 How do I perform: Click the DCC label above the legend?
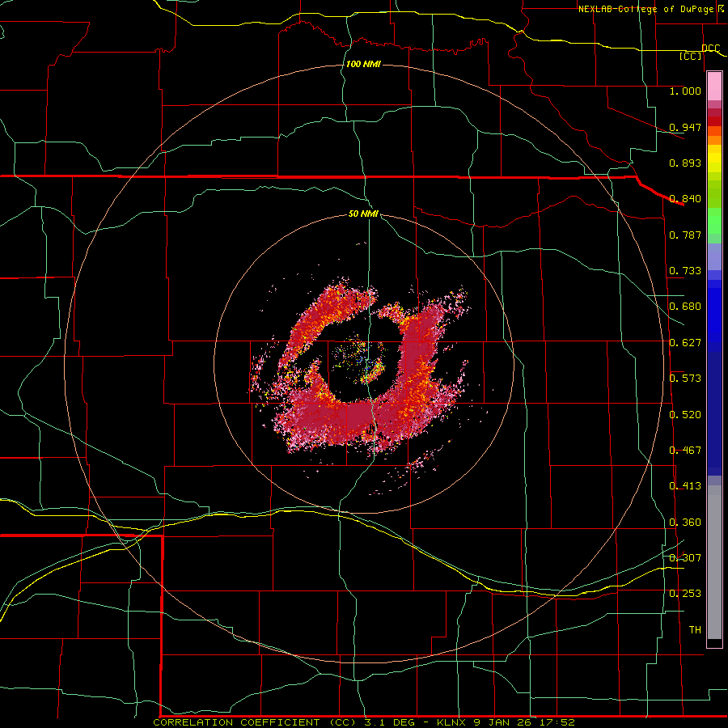(711, 49)
